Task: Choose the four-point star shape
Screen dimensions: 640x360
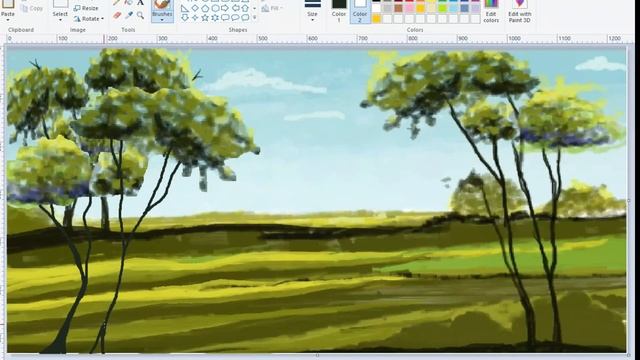Action: tap(195, 18)
